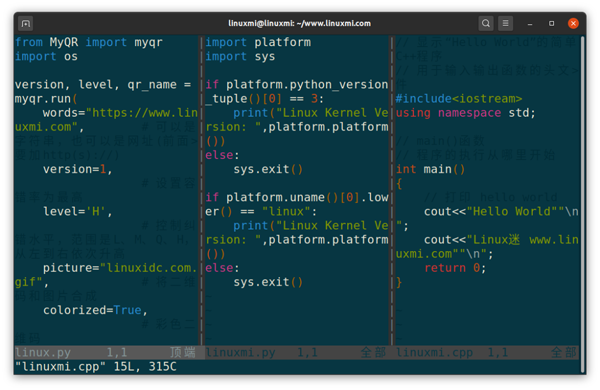Viewport: 600px width, 390px height.
Task: Open a new terminal tab with the titlebar icon
Action: [26, 24]
